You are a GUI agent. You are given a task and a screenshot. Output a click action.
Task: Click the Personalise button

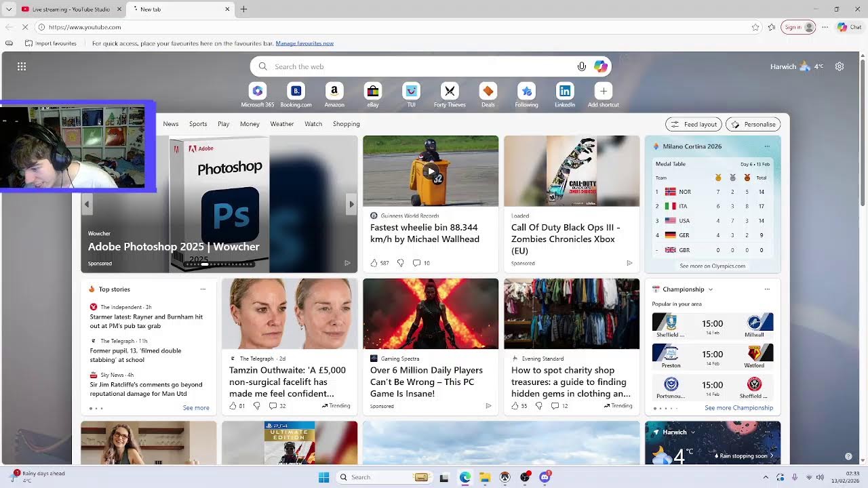[x=753, y=124]
